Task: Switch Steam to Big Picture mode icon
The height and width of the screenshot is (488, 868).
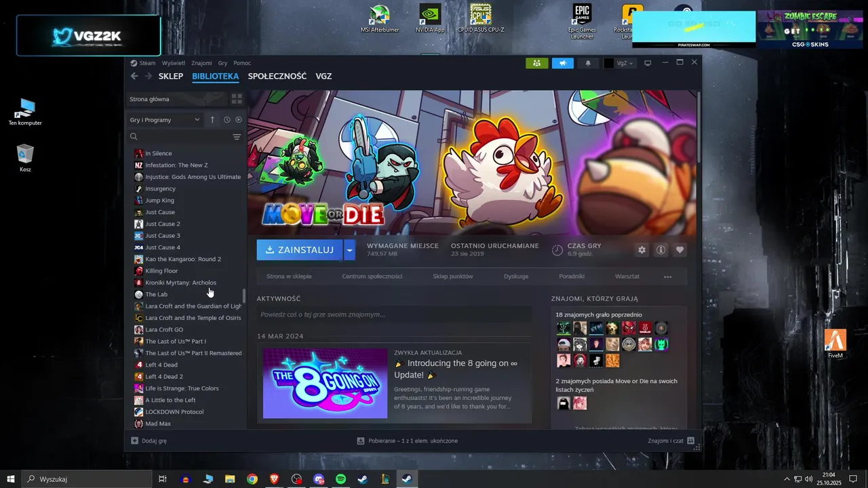Action: click(648, 63)
